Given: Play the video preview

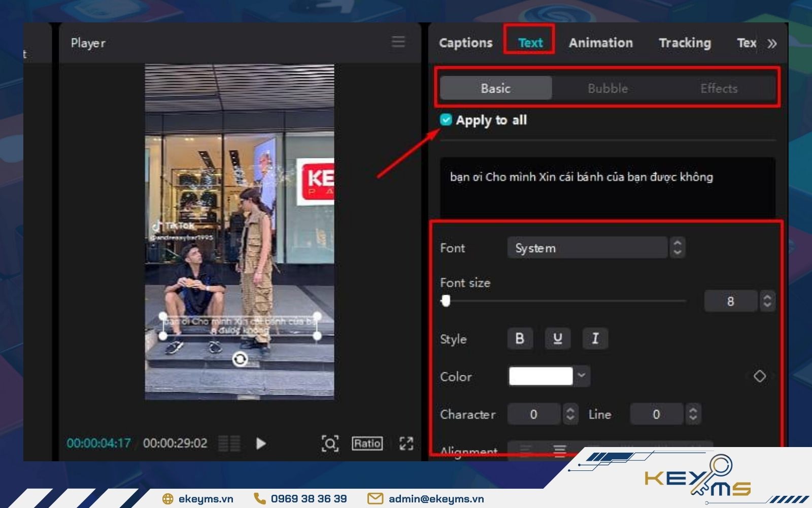Looking at the screenshot, I should [x=261, y=443].
